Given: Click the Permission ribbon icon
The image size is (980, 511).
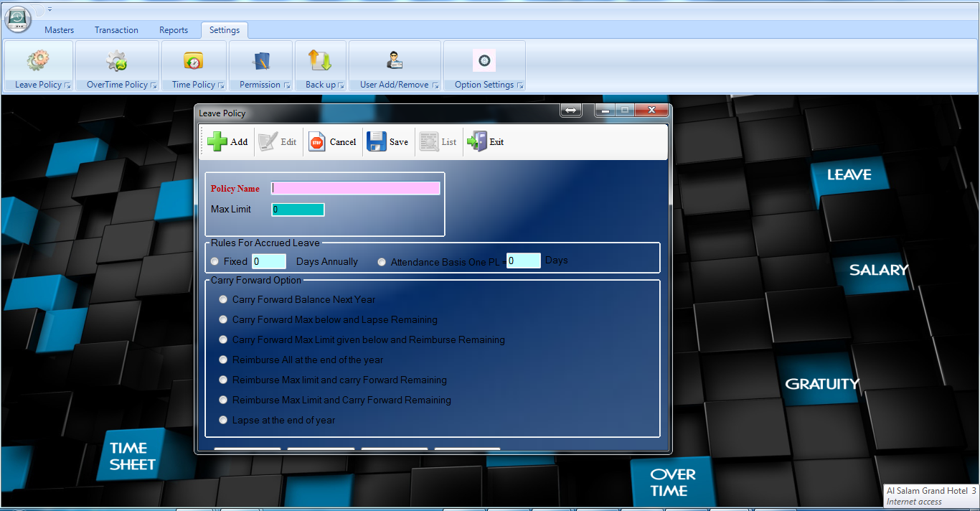Looking at the screenshot, I should click(x=260, y=61).
